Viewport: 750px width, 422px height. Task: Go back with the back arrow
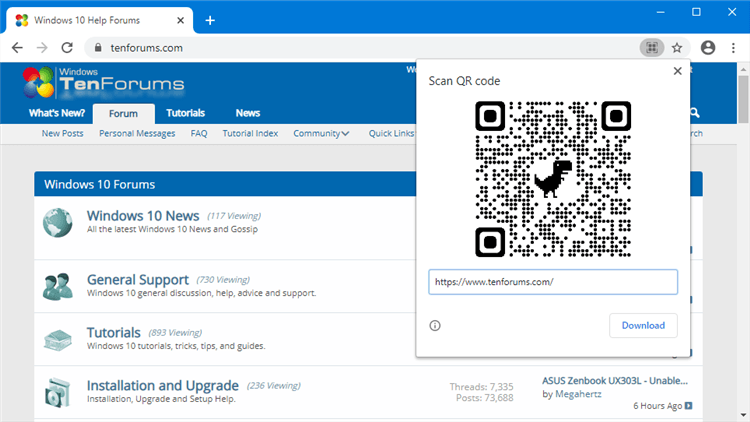pyautogui.click(x=17, y=47)
